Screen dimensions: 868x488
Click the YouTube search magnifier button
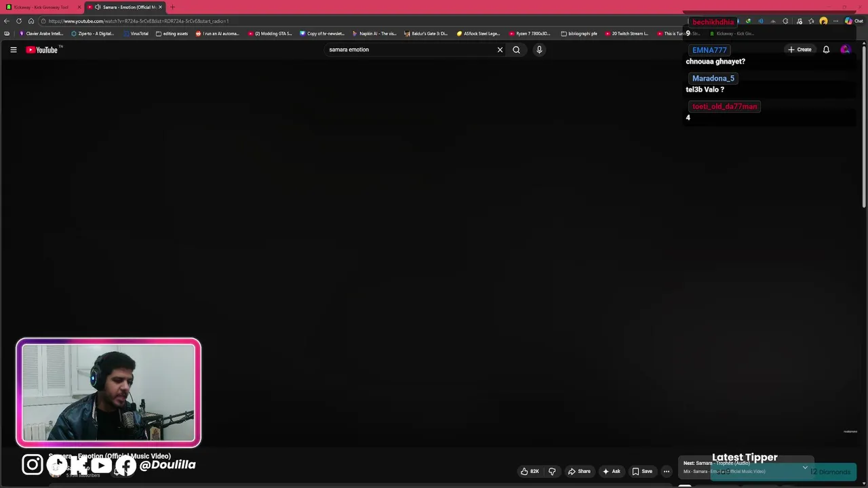click(x=516, y=49)
